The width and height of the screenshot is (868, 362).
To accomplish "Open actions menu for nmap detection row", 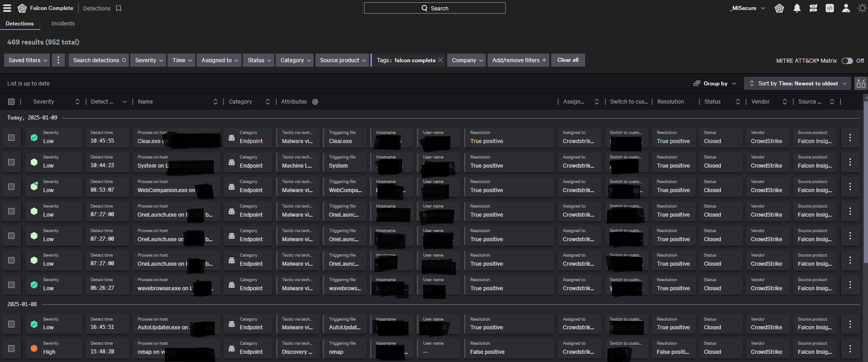I will coord(850,348).
